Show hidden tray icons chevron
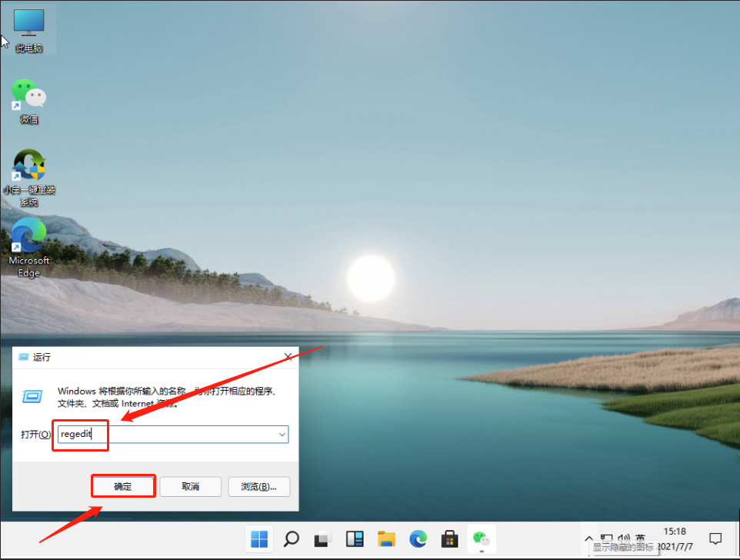Screen dimensions: 740x560 [x=588, y=538]
